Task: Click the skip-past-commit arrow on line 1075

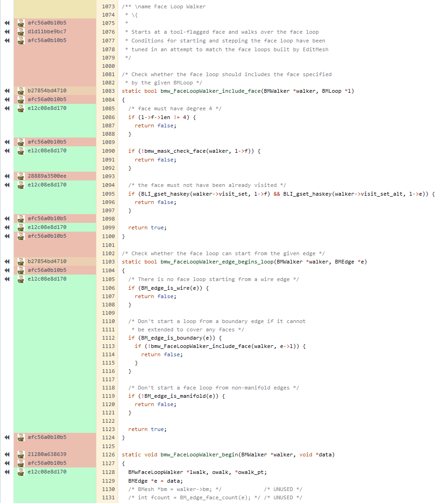Action: coord(7,23)
